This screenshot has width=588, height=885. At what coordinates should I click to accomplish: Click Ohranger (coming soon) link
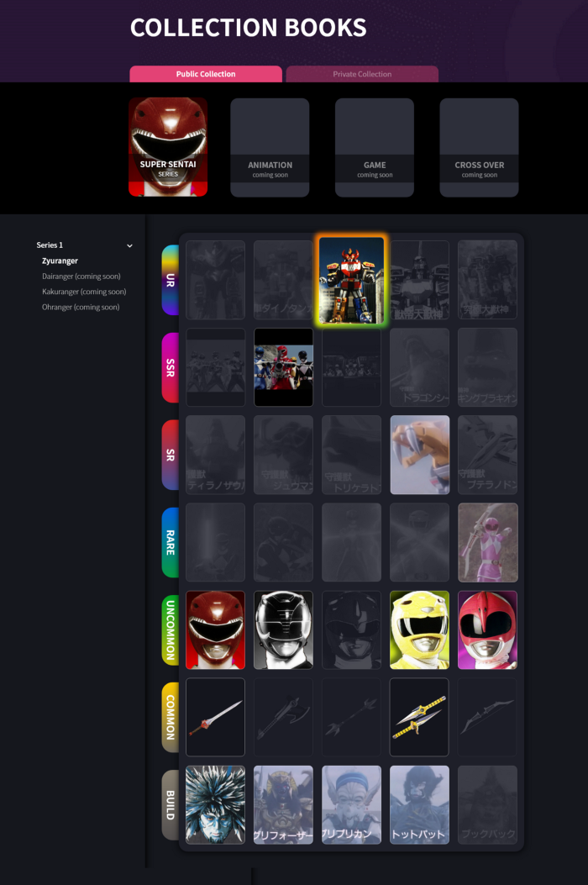pos(81,308)
